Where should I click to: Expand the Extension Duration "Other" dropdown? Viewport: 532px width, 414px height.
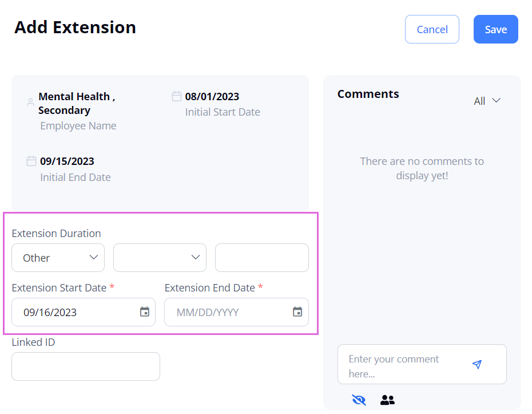point(58,258)
